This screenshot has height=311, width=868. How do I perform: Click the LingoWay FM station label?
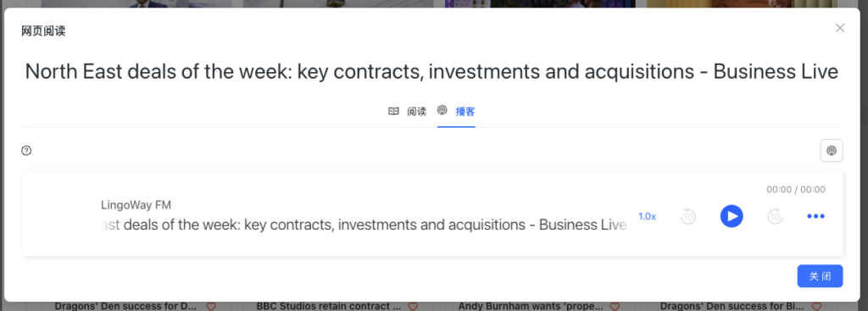point(136,205)
